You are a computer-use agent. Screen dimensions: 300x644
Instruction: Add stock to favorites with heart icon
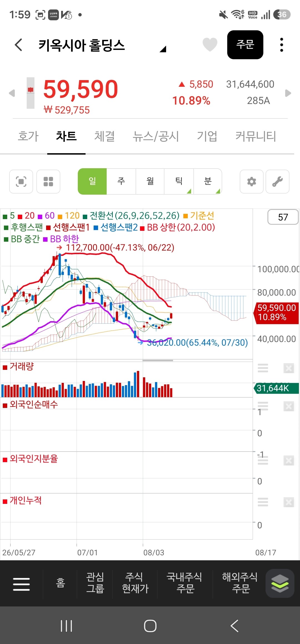pyautogui.click(x=210, y=44)
